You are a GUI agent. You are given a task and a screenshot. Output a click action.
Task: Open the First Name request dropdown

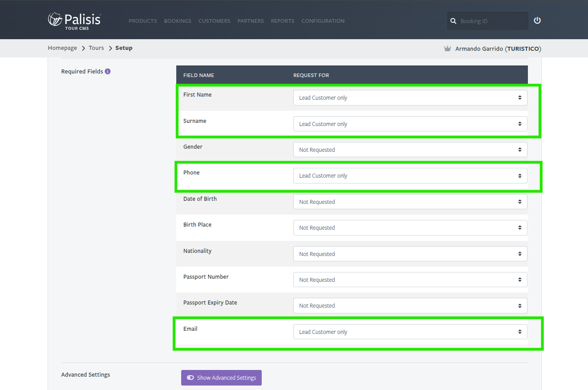[x=410, y=98]
